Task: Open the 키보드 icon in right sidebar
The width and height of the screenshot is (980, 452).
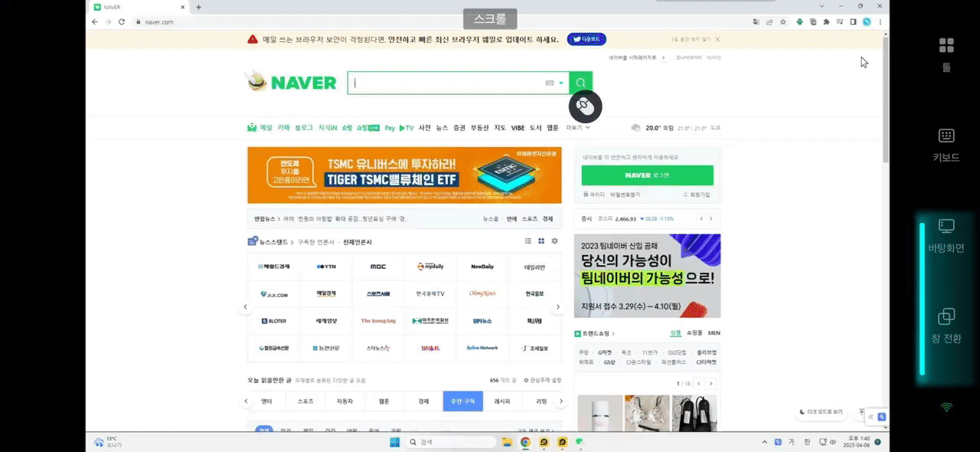Action: (946, 136)
